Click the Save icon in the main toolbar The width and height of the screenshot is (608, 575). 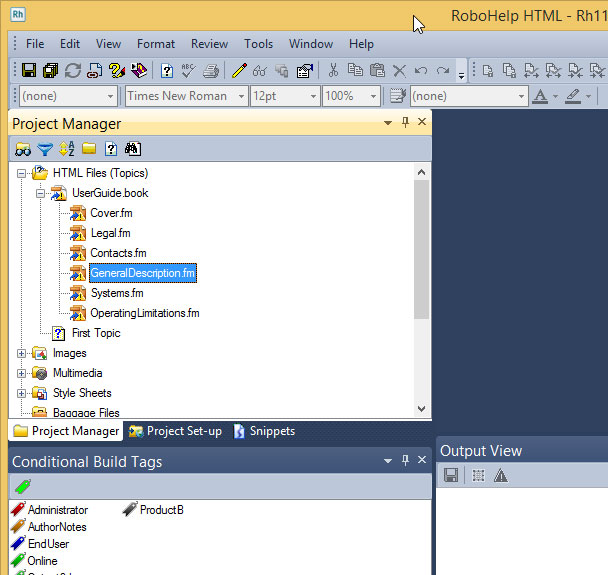[x=28, y=71]
